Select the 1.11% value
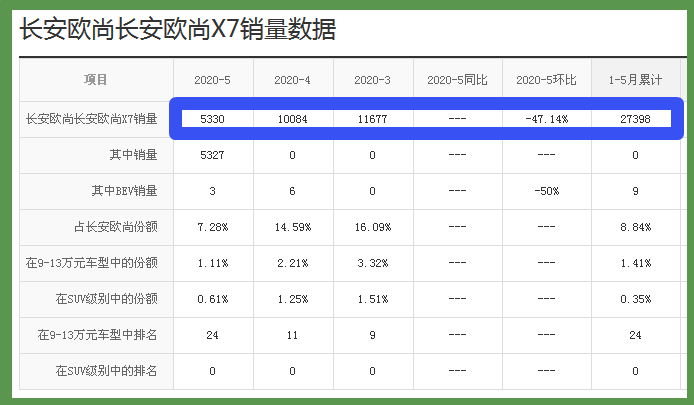 click(212, 263)
